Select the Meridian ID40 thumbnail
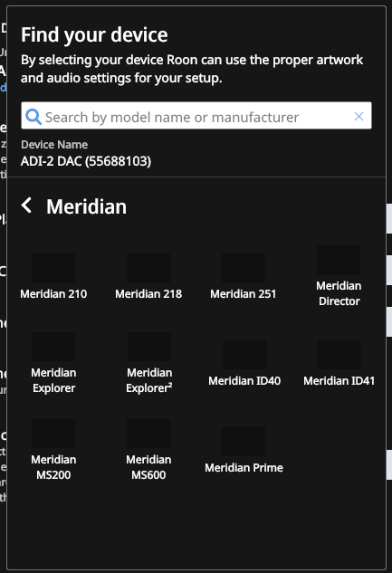Viewport: 392px width, 573px height. pyautogui.click(x=244, y=355)
